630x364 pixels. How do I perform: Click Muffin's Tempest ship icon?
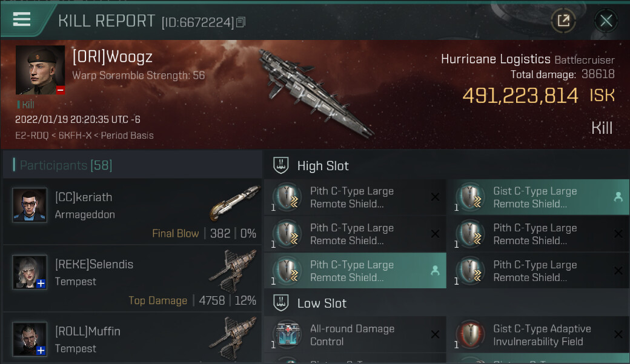[x=233, y=337]
